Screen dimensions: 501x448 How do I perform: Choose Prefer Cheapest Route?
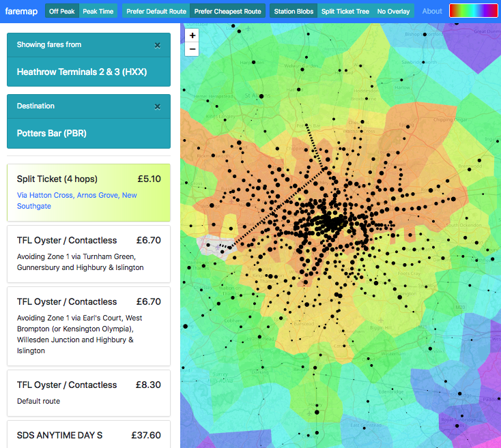[228, 11]
